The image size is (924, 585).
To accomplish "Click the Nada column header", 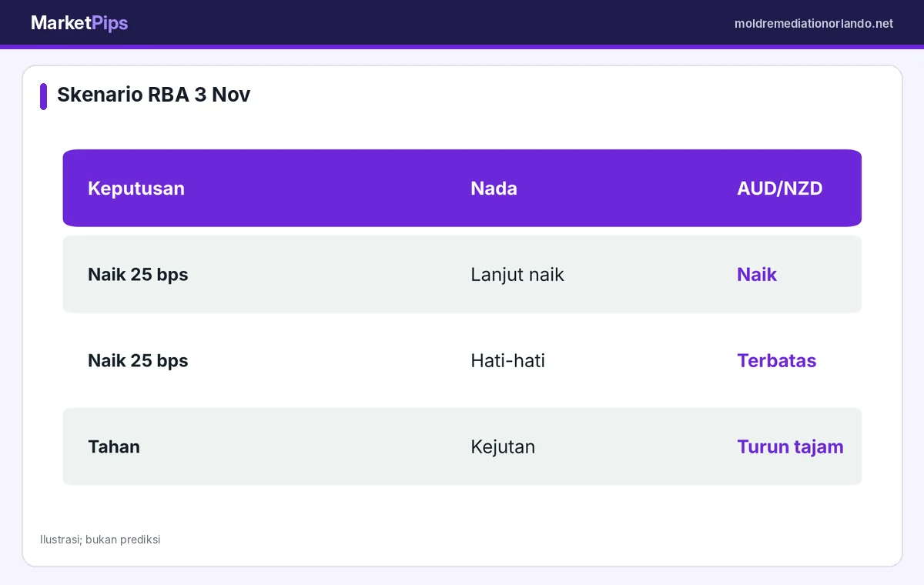I will pos(494,189).
